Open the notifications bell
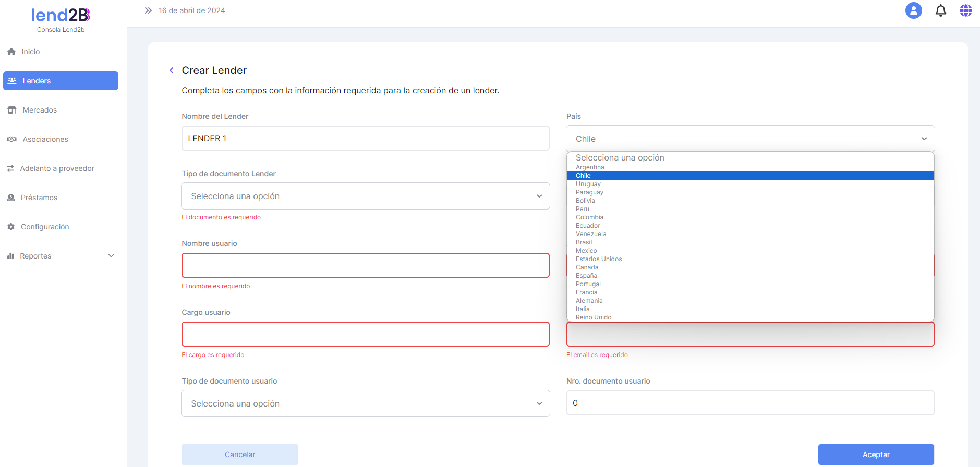The image size is (980, 467). [x=940, y=10]
